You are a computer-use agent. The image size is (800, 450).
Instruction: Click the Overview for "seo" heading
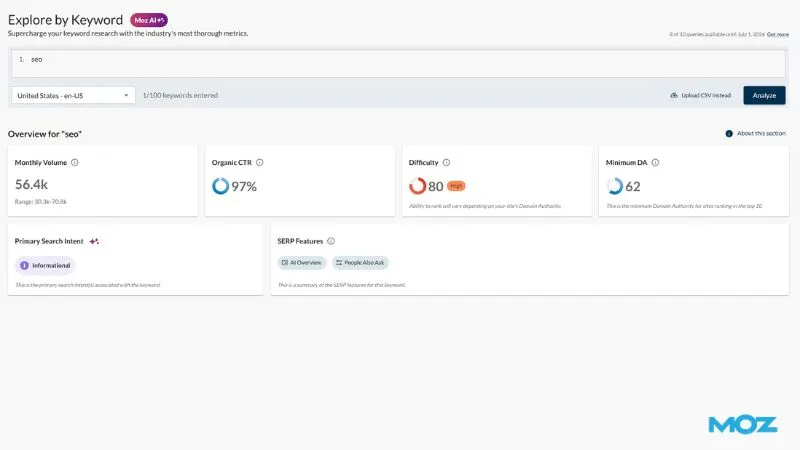point(45,134)
